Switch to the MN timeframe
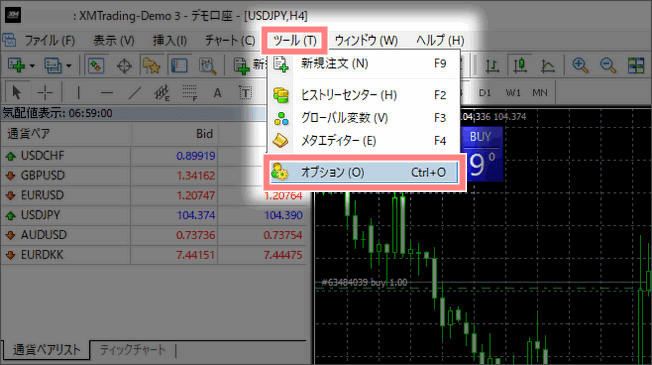The image size is (652, 365). click(x=540, y=93)
